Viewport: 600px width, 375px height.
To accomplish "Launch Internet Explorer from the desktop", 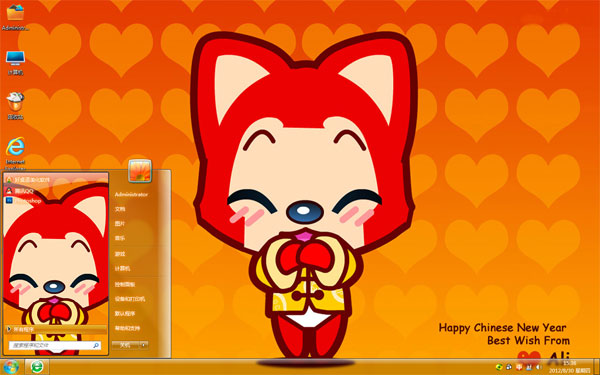I will click(15, 153).
